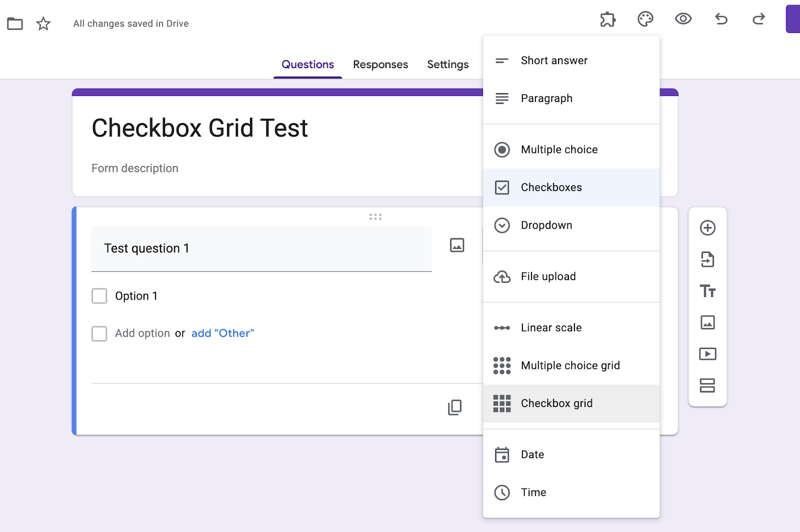Image resolution: width=800 pixels, height=532 pixels.
Task: Click the import questions icon
Action: 707,259
